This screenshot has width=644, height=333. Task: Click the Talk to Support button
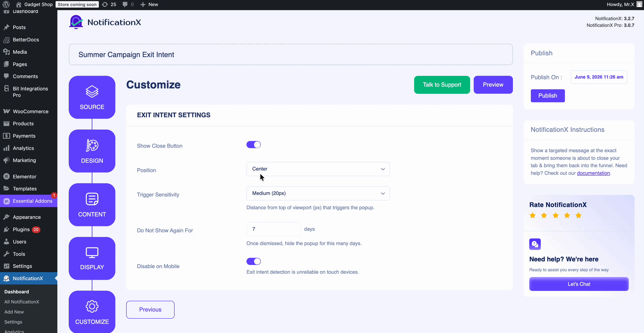pyautogui.click(x=442, y=85)
